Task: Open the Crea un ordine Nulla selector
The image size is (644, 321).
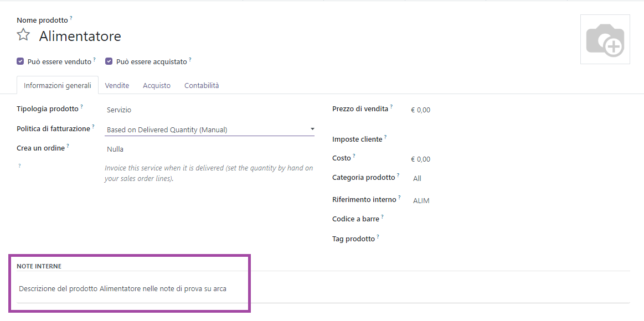Action: (115, 149)
